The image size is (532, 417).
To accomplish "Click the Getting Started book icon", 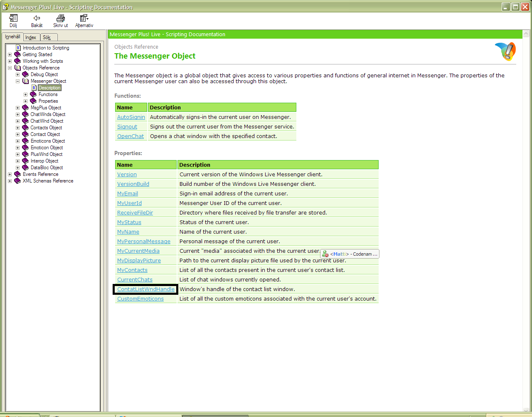I will 17,54.
